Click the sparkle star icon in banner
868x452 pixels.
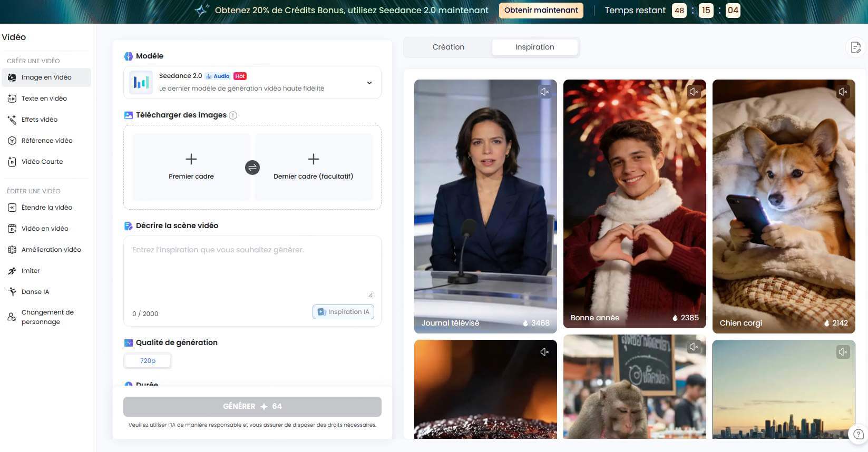(201, 11)
